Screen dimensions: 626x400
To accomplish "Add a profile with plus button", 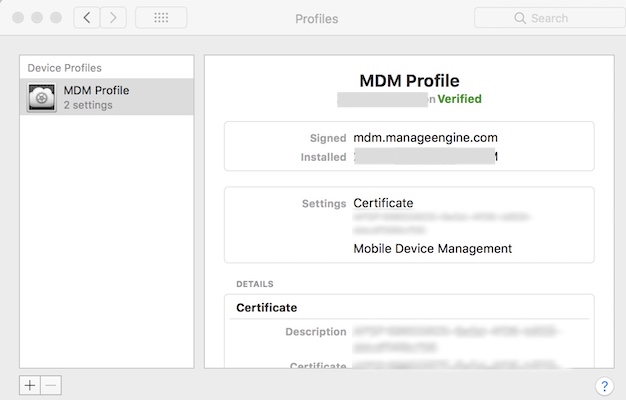I will click(30, 385).
